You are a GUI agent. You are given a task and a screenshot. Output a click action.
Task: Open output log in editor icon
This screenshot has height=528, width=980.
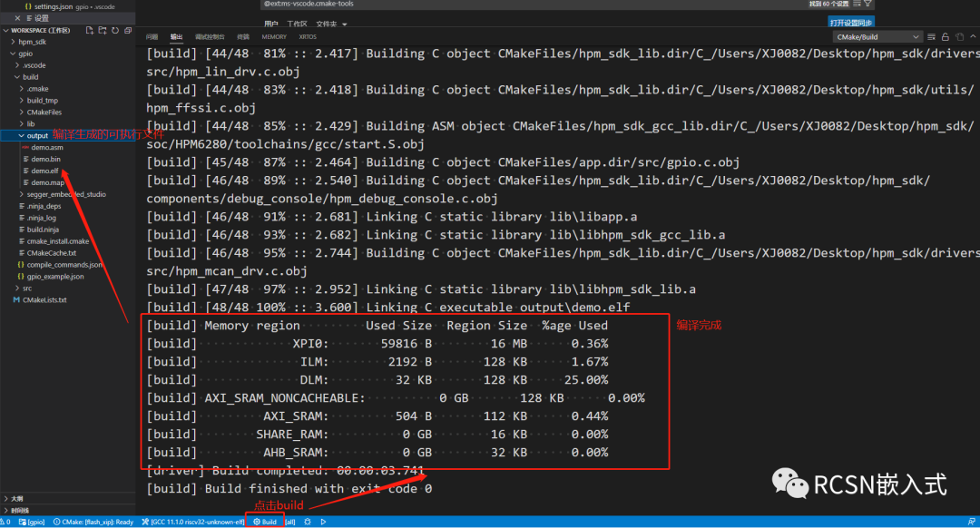click(959, 37)
